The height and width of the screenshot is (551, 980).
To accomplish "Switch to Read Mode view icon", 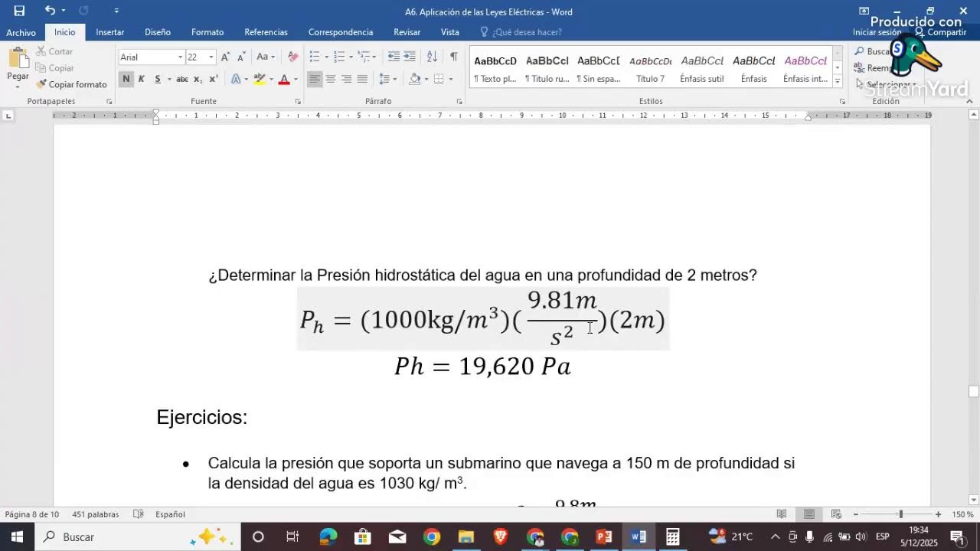I will pyautogui.click(x=782, y=514).
